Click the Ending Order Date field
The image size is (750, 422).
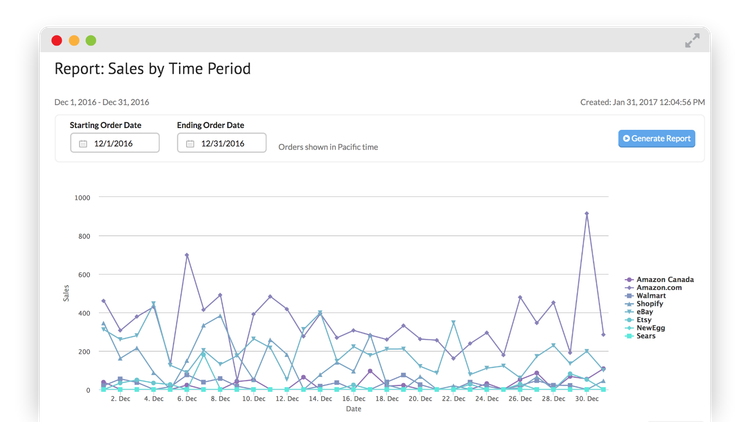221,143
